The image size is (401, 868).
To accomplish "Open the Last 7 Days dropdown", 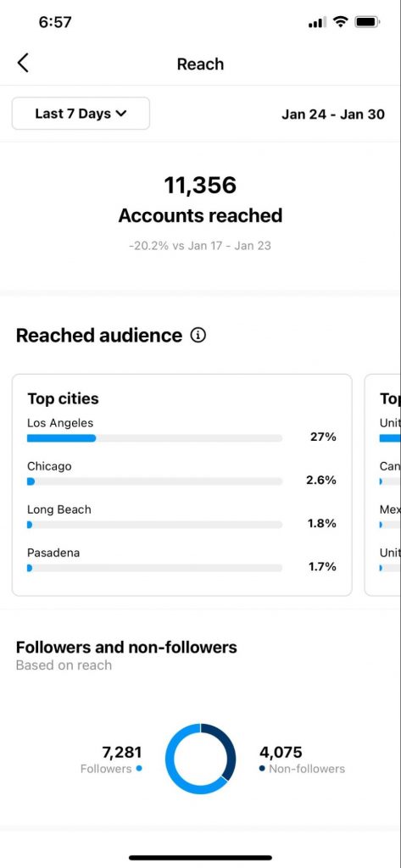I will [x=81, y=114].
